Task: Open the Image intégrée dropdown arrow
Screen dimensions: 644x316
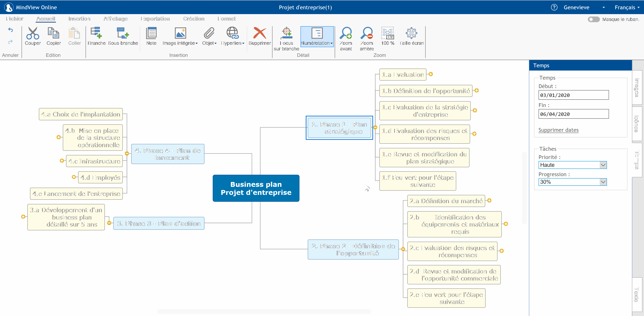Action: point(196,43)
